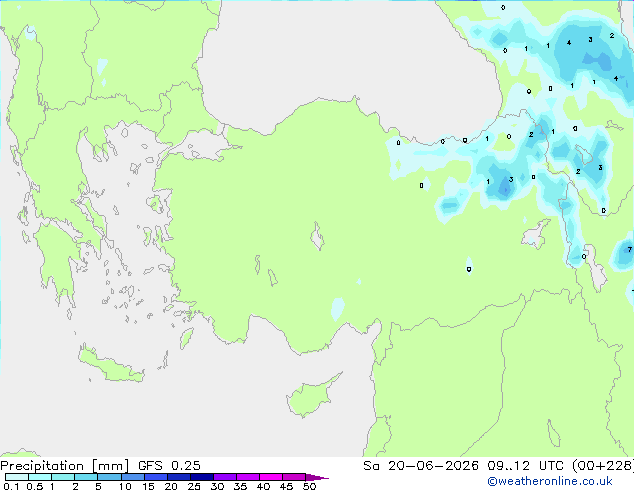
Task: Click the 0.1–0.5 mm legend swatch
Action: (17, 477)
